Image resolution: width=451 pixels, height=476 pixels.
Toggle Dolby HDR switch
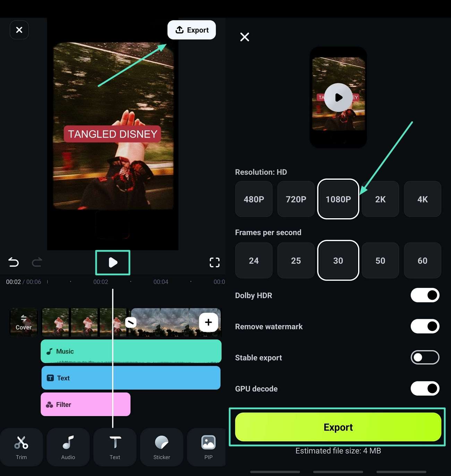425,295
